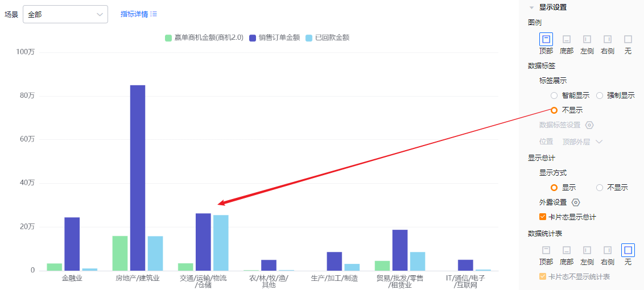
Task: Click the IT/通信/电子/互联网 axis label
Action: pyautogui.click(x=465, y=281)
